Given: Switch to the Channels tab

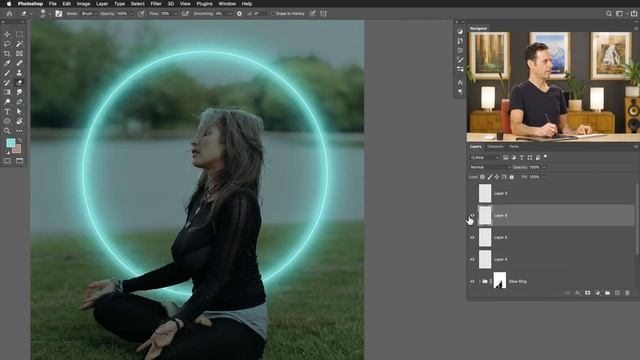Looking at the screenshot, I should pyautogui.click(x=495, y=147).
